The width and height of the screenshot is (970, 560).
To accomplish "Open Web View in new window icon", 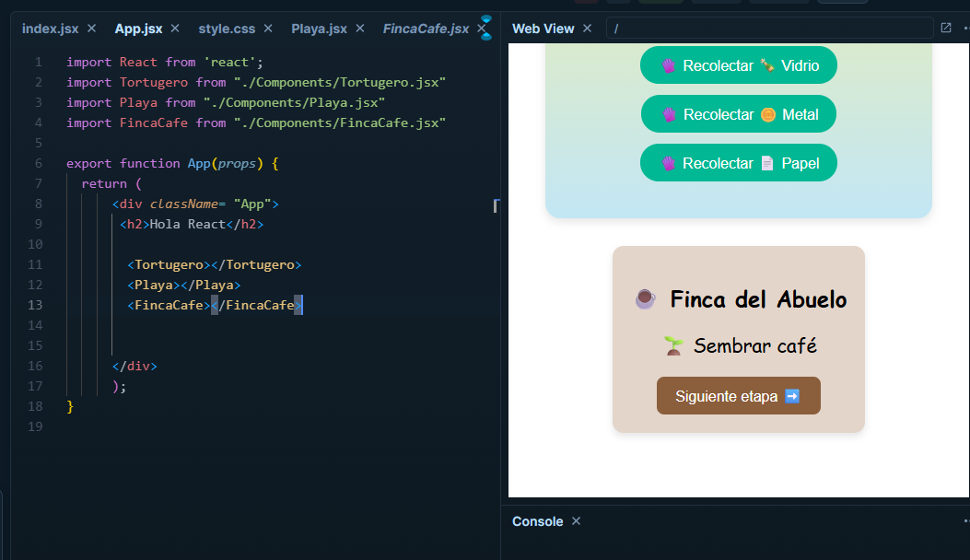I will pos(946,28).
